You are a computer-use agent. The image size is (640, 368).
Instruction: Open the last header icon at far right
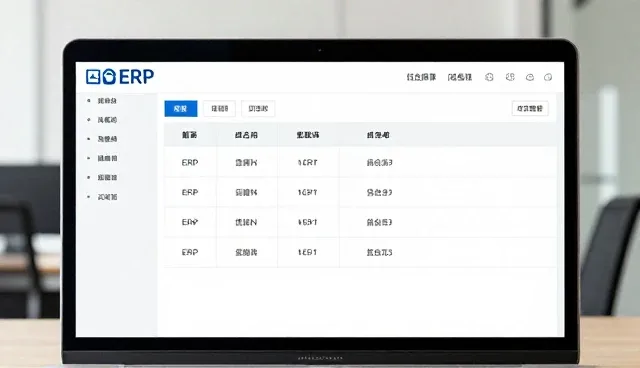pyautogui.click(x=548, y=77)
